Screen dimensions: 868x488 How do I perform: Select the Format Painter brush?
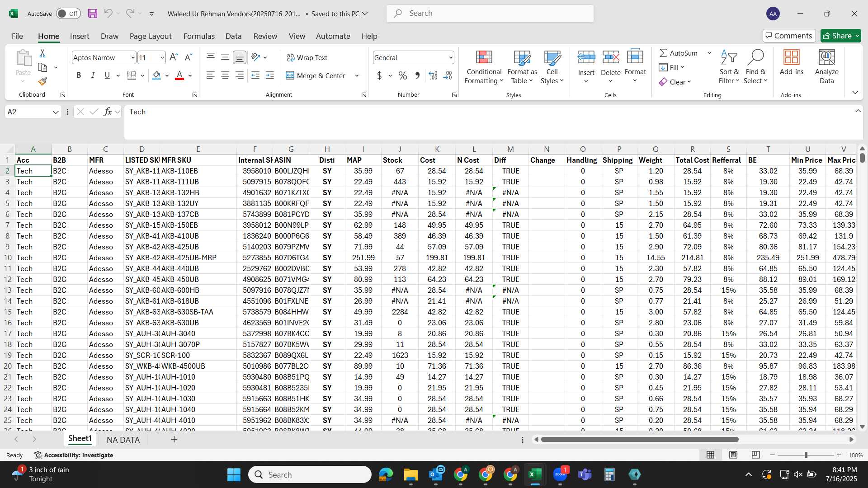pyautogui.click(x=42, y=81)
